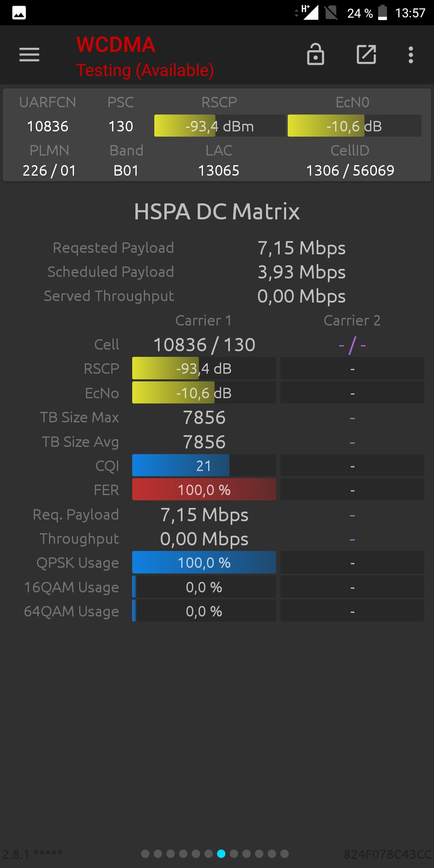Tap the QPSK Usage 100,0 % bar
Image resolution: width=434 pixels, height=868 pixels.
(x=204, y=562)
